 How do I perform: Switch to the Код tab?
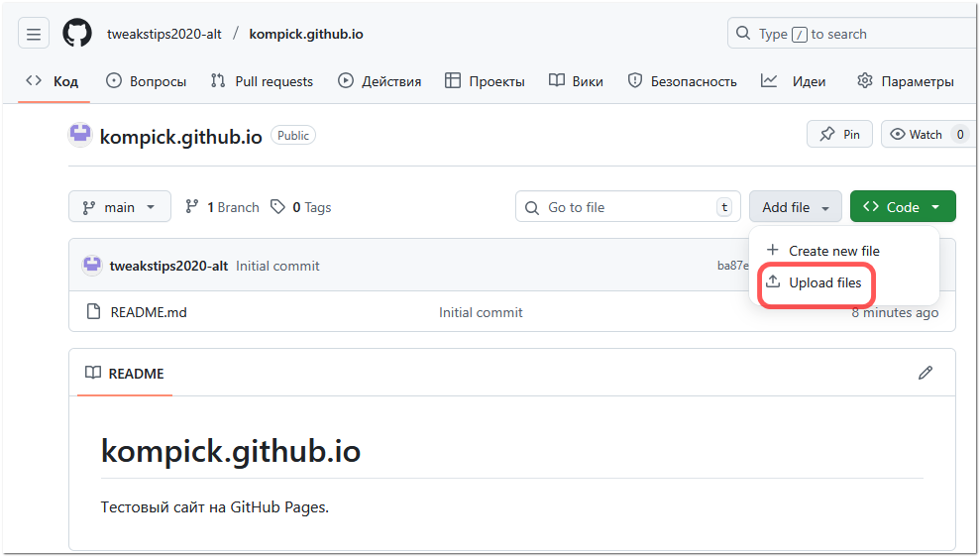click(x=53, y=81)
